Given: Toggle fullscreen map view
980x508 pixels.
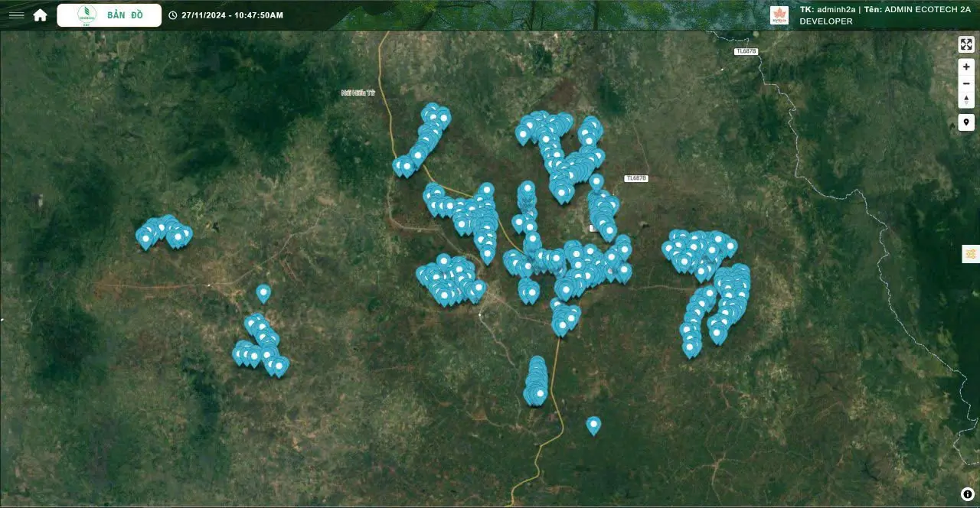Looking at the screenshot, I should [966, 44].
